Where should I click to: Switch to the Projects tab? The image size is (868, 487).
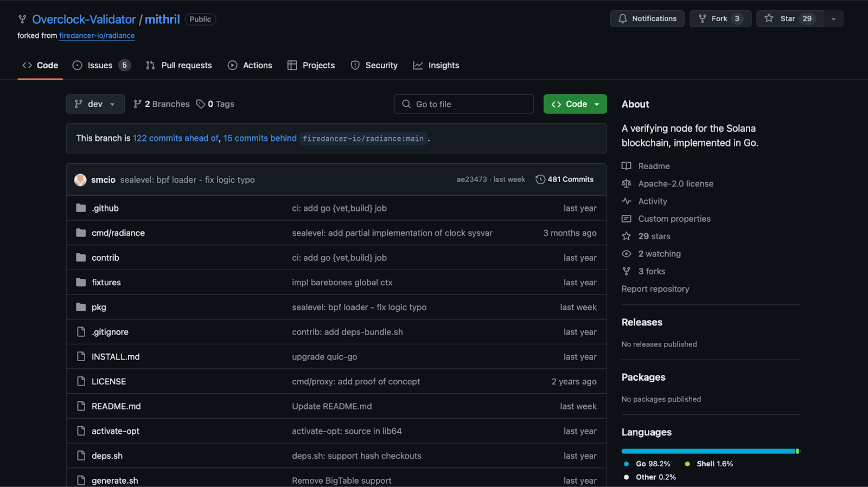311,65
